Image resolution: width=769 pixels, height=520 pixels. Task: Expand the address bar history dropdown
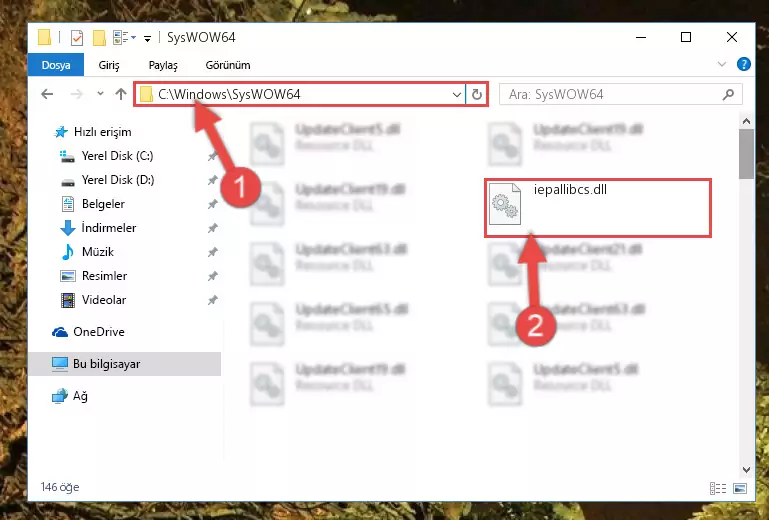[457, 94]
